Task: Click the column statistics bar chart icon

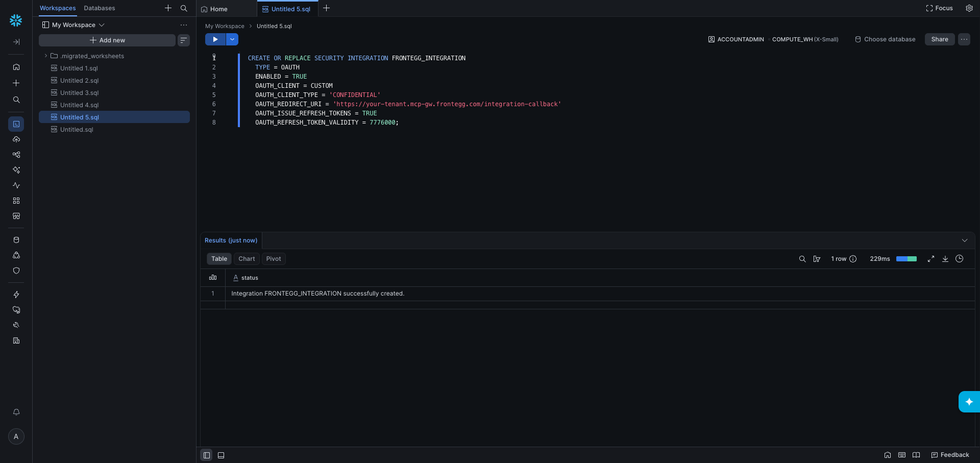Action: pyautogui.click(x=213, y=278)
